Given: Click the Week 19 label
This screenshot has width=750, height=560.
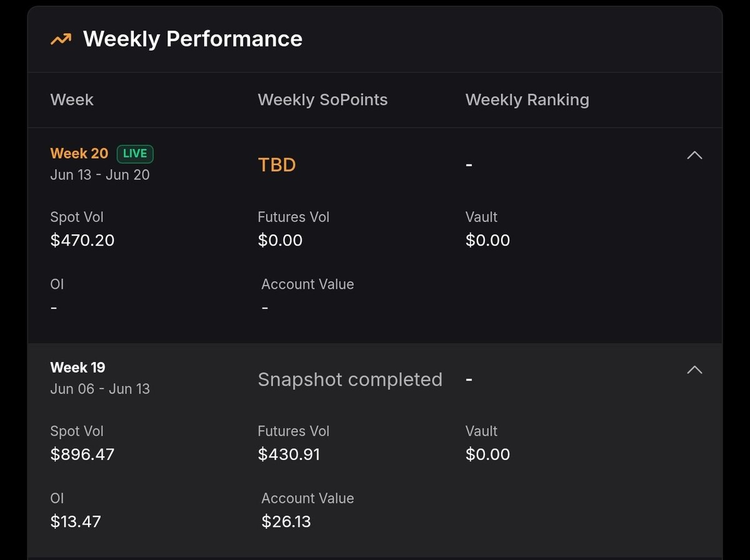Looking at the screenshot, I should tap(77, 367).
